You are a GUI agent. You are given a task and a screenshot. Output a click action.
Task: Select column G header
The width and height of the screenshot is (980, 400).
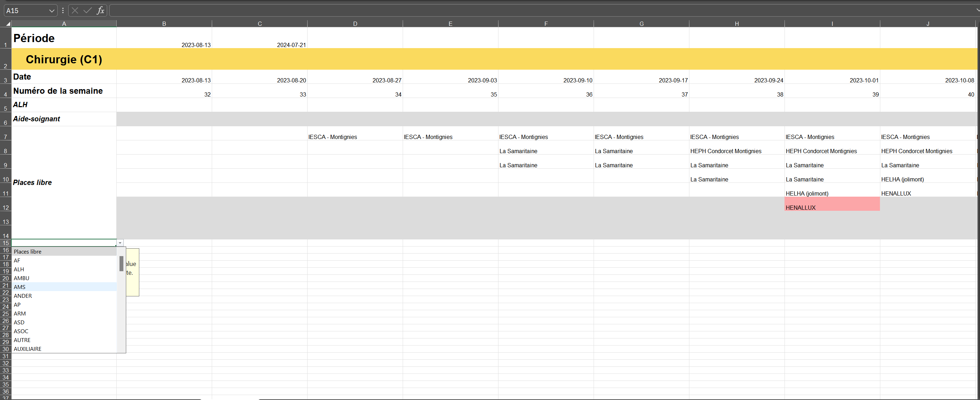click(641, 24)
